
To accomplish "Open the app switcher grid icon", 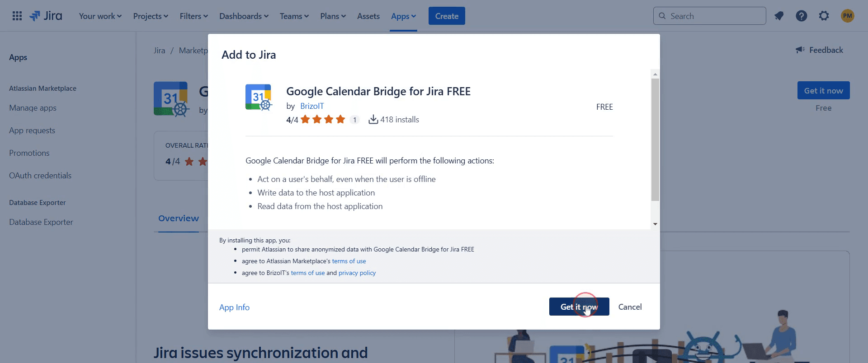I will click(x=17, y=16).
